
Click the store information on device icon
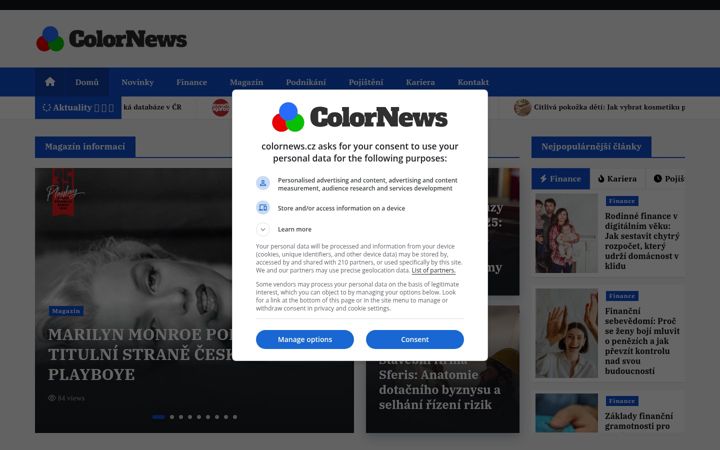coord(263,208)
